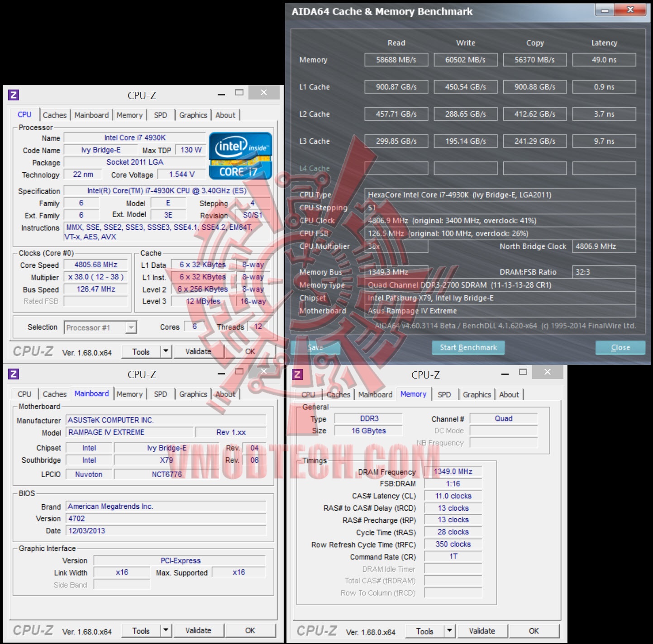Click the Core Speed field 4805.68 MHz
The height and width of the screenshot is (644, 653).
96,265
